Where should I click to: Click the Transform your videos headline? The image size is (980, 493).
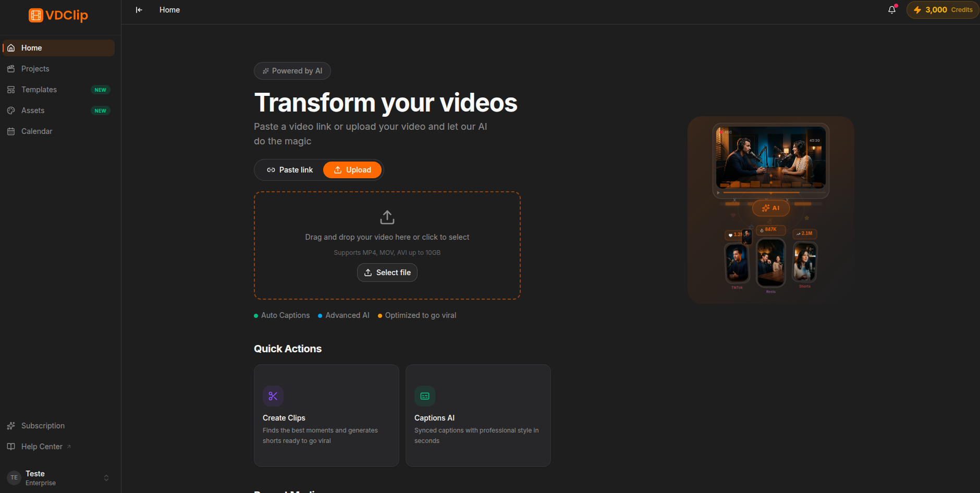[x=386, y=103]
